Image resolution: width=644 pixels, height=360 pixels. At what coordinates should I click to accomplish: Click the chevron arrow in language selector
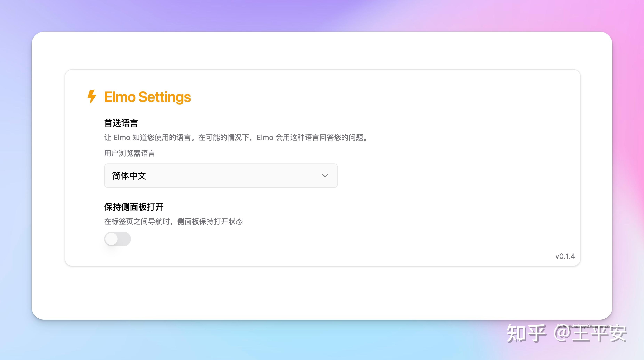tap(325, 175)
